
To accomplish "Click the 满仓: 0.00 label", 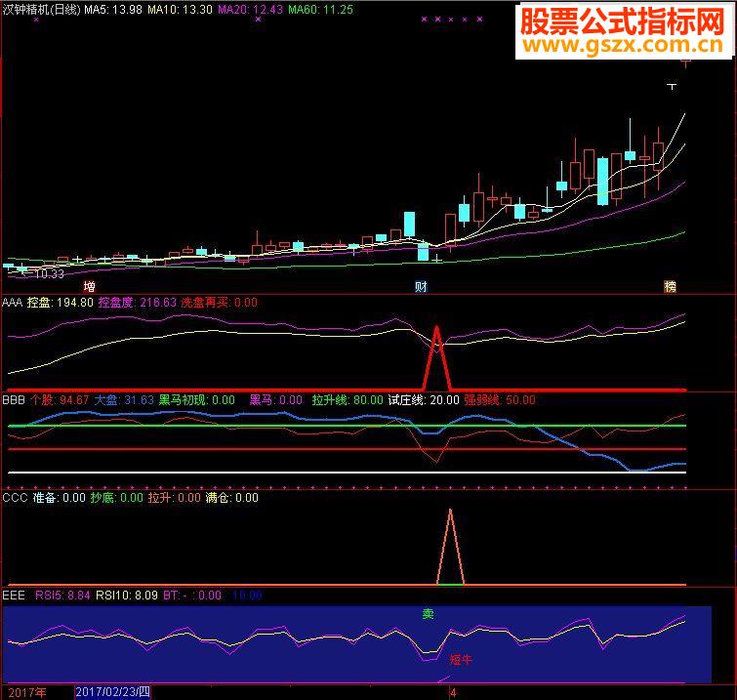I will pyautogui.click(x=231, y=498).
